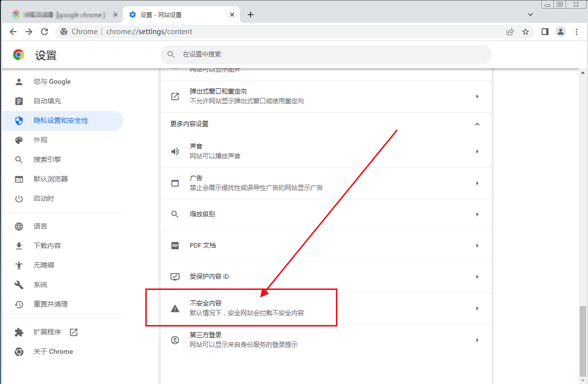Click the monitor-check icon for 受保护内容 ID
This screenshot has height=384, width=588.
click(x=175, y=277)
